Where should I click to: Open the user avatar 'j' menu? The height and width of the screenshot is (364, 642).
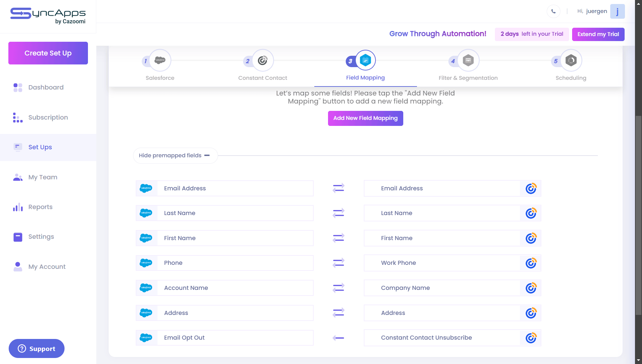(617, 11)
